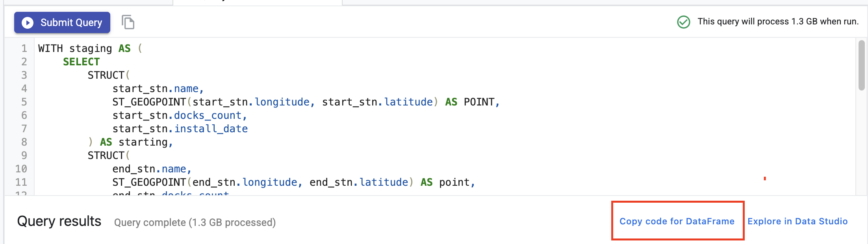Click the 'staging' CTE name on line 1
Screen dimensions: 868x244
91,48
